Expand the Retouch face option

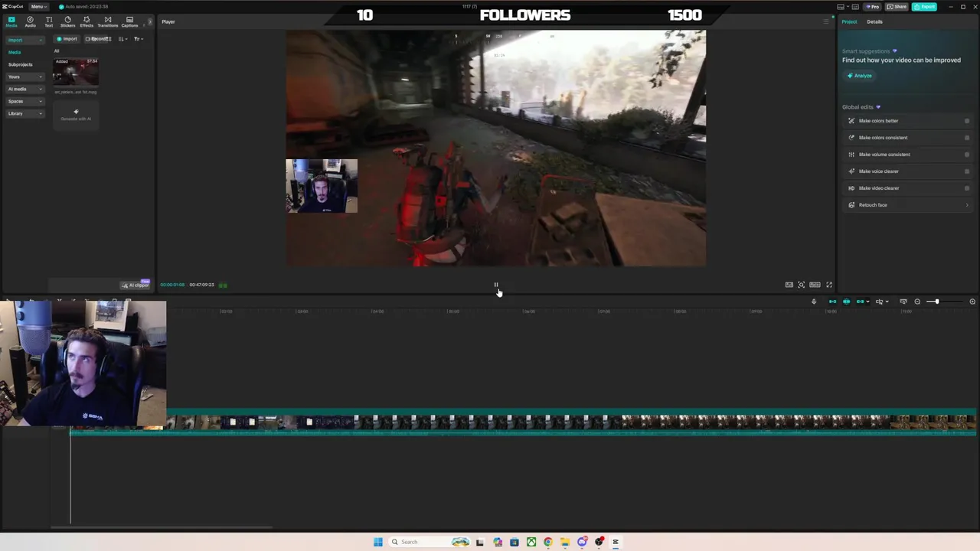pos(907,205)
